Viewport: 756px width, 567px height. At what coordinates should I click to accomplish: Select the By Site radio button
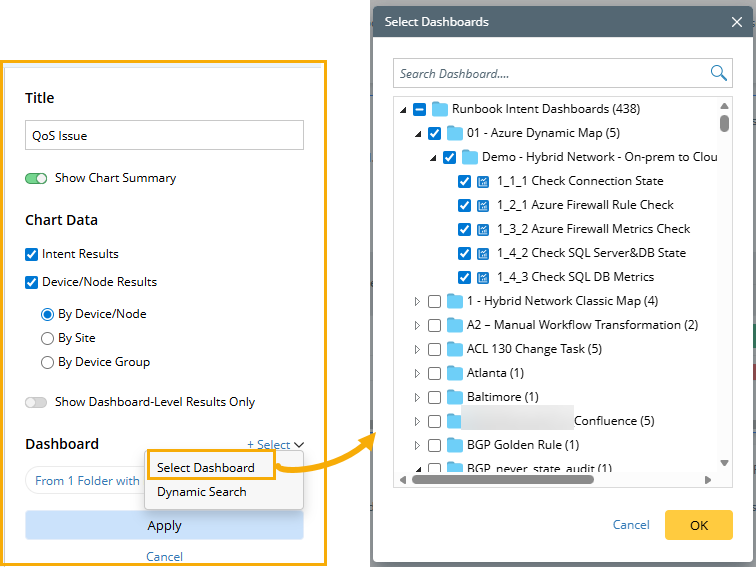click(x=47, y=338)
